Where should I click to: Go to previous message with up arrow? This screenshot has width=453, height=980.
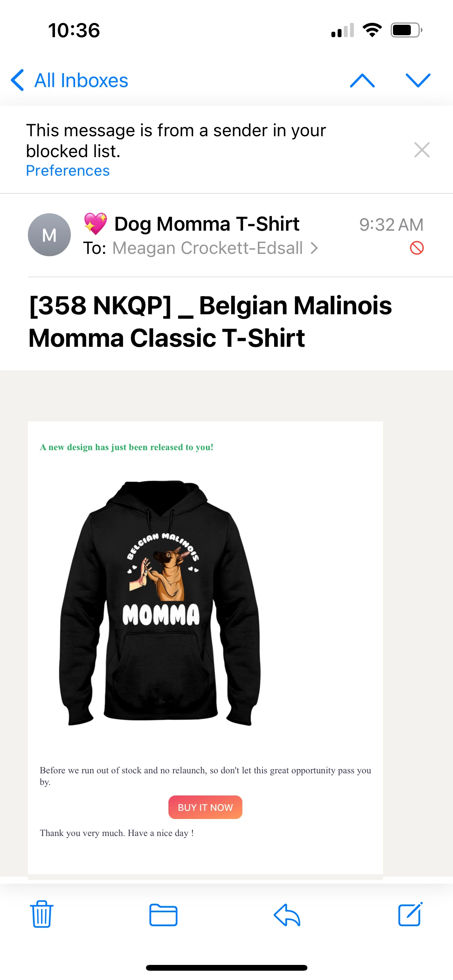362,81
